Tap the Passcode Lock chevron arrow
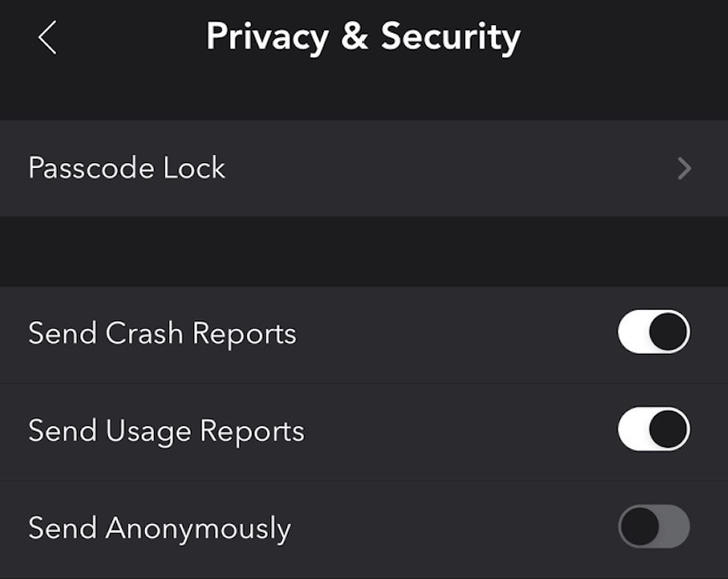 click(x=684, y=169)
